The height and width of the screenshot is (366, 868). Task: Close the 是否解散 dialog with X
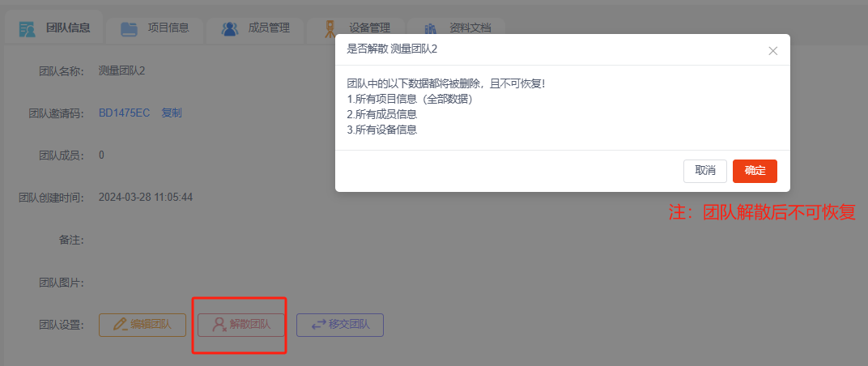tap(772, 51)
